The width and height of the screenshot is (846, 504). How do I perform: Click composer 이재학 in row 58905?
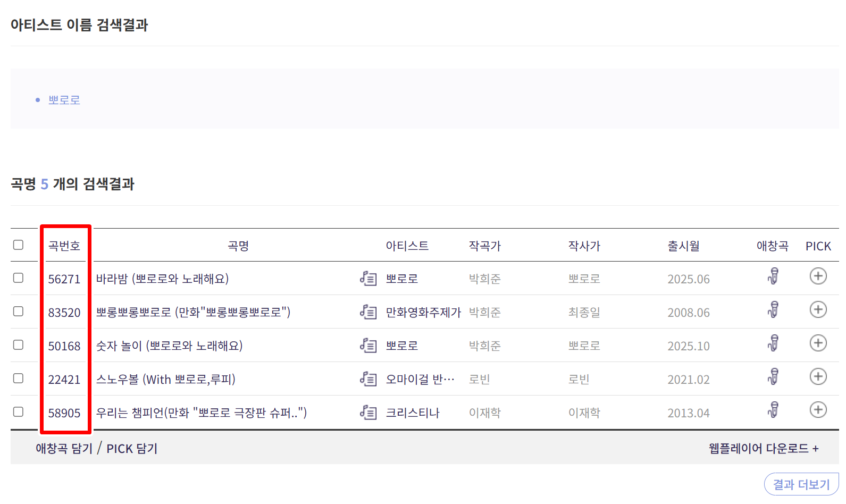point(485,413)
